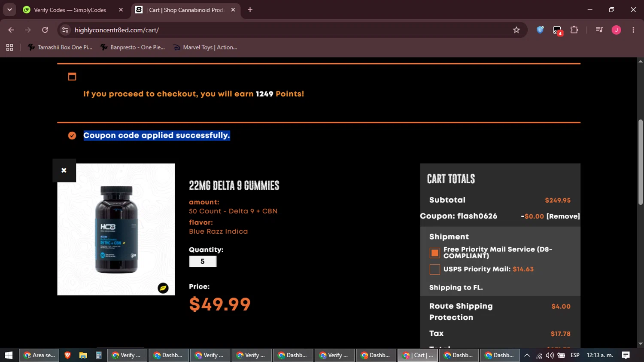This screenshot has height=362, width=644.
Task: Open the Chrome three-dot menu
Action: (x=633, y=30)
